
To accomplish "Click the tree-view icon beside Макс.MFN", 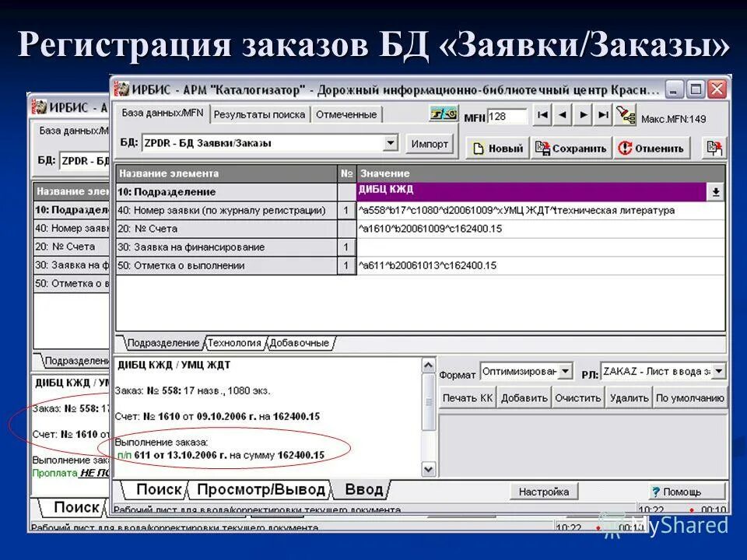I will (x=627, y=116).
